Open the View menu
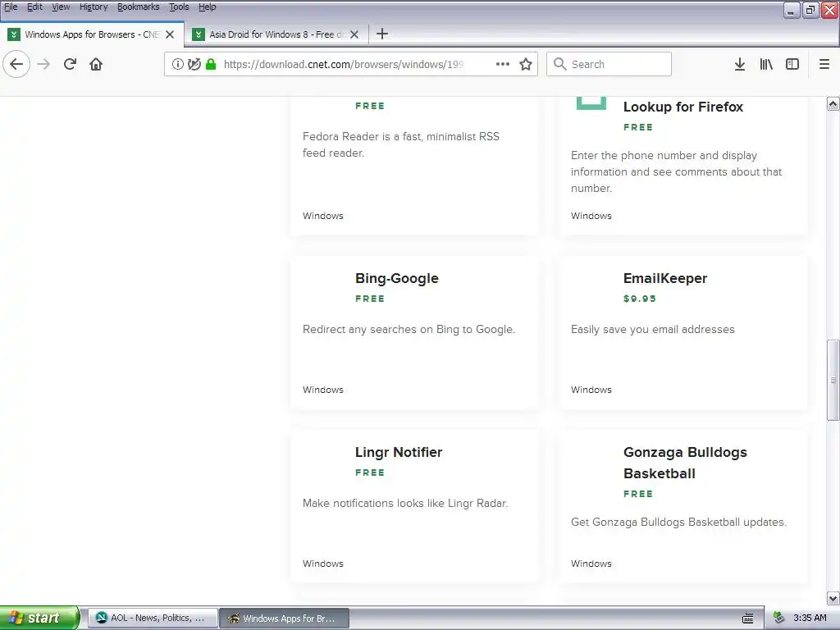 coord(61,7)
